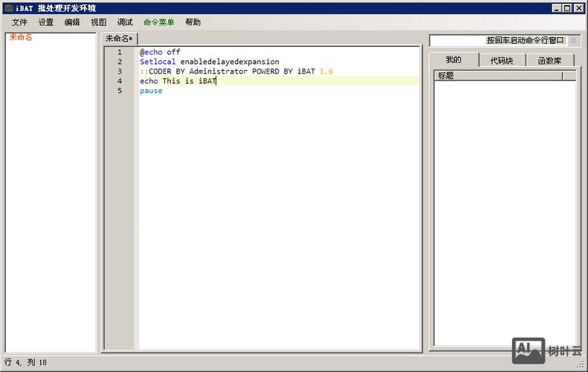Open the 编辑 menu
The width and height of the screenshot is (588, 372).
click(72, 22)
